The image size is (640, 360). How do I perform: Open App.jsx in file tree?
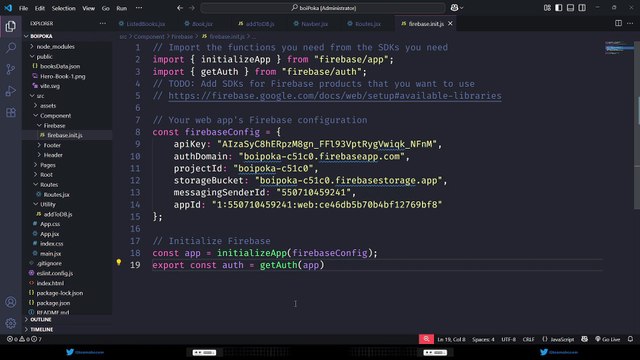[49, 234]
